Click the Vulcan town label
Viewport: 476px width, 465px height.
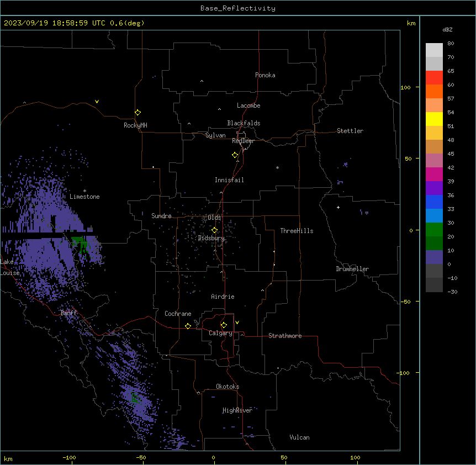click(300, 437)
